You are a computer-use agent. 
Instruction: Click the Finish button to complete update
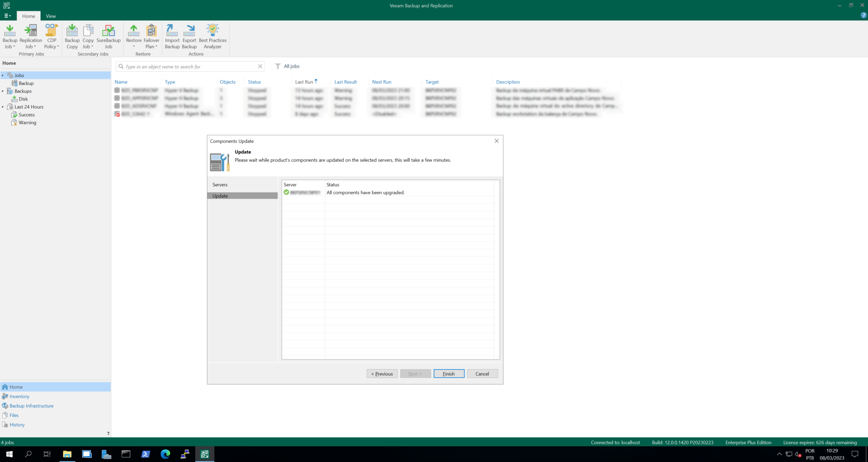pyautogui.click(x=448, y=373)
